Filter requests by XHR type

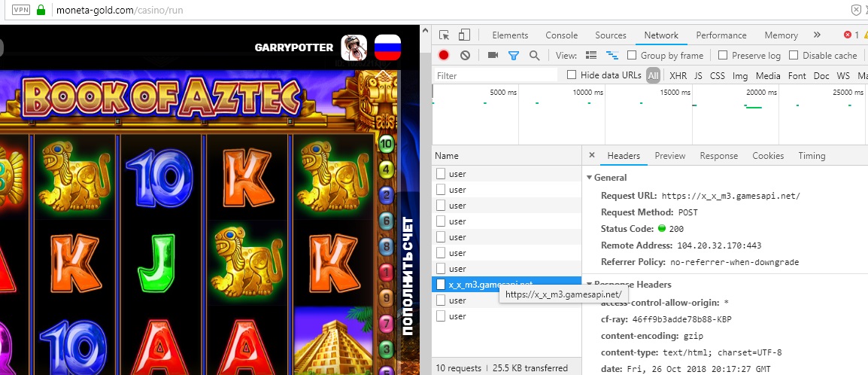click(x=678, y=75)
